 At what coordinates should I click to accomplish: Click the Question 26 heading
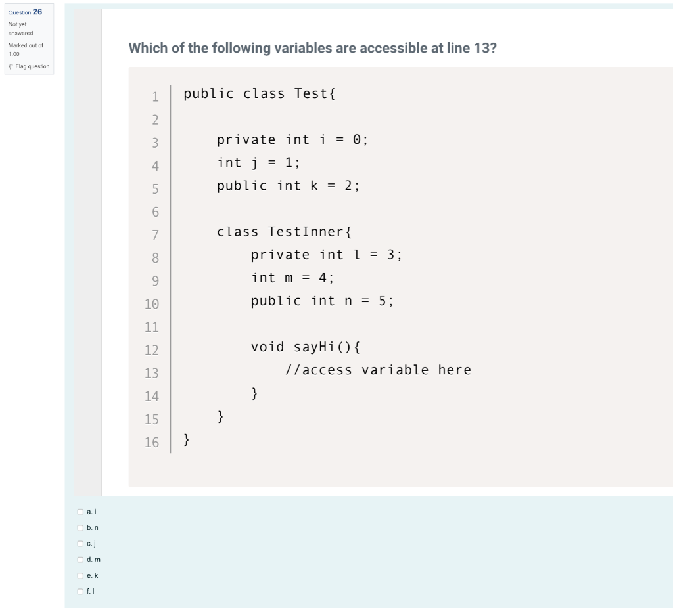(x=24, y=12)
